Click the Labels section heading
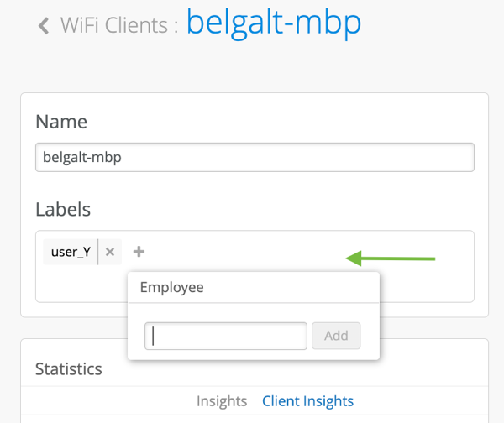Viewport: 504px width, 423px height. pyautogui.click(x=63, y=209)
